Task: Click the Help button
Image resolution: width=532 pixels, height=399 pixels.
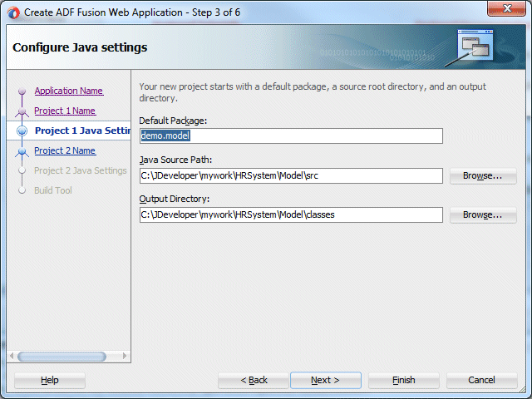Action: pyautogui.click(x=50, y=380)
